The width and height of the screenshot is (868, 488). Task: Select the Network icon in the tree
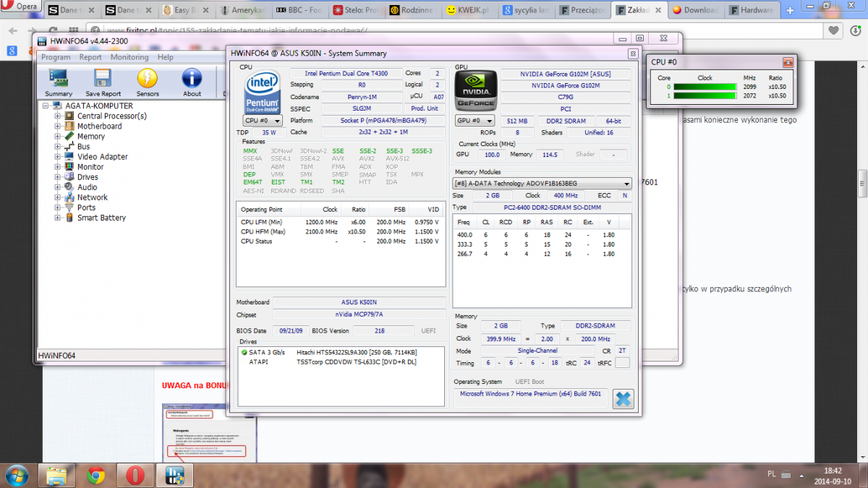pyautogui.click(x=69, y=197)
